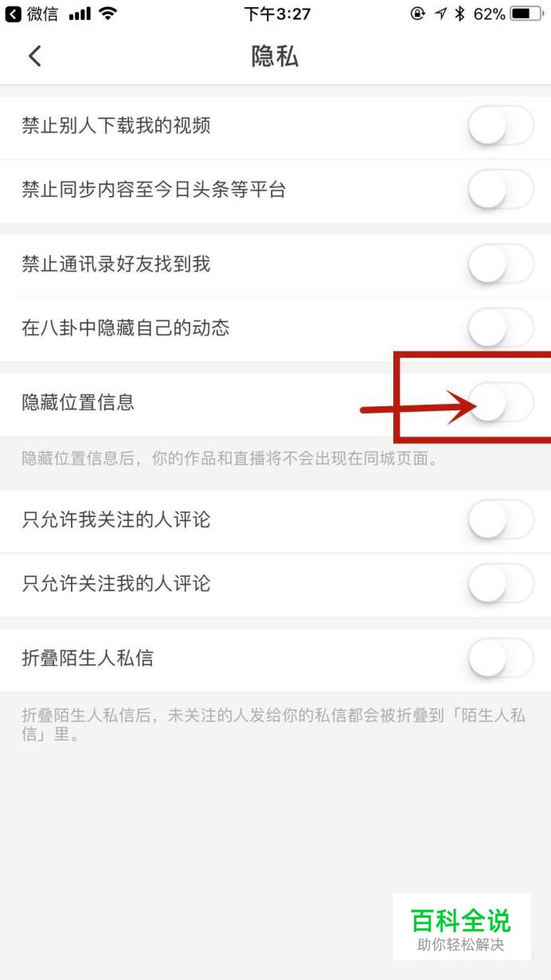The height and width of the screenshot is (980, 551).
Task: Tap the Bluetooth status icon
Action: click(x=459, y=14)
